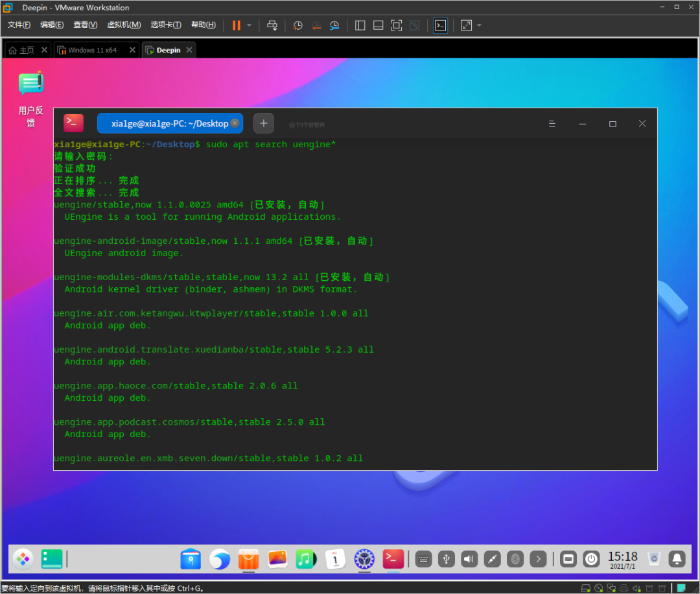Expand the dropdown arrow beside the pause button

coord(250,25)
